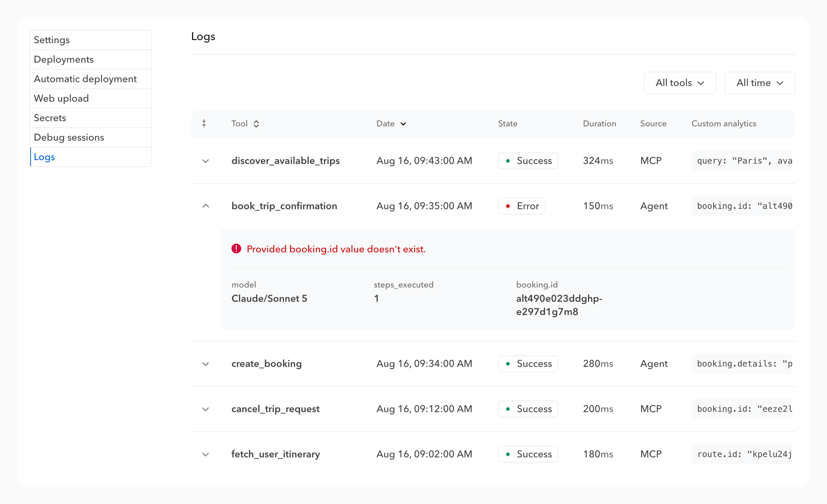Click the 324ms duration value

tap(598, 161)
